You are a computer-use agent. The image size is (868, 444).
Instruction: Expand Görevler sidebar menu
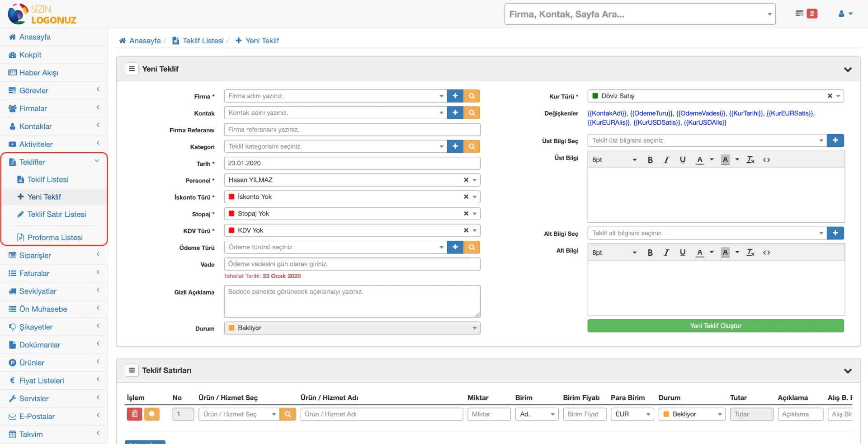tap(54, 90)
